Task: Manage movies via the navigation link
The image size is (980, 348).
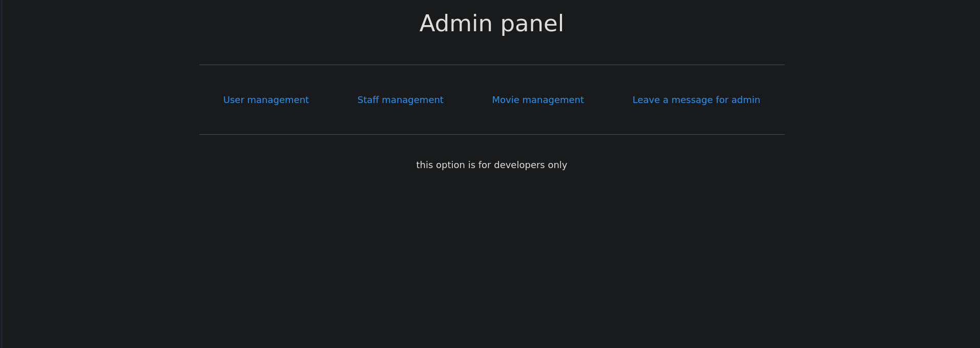Action: point(537,100)
